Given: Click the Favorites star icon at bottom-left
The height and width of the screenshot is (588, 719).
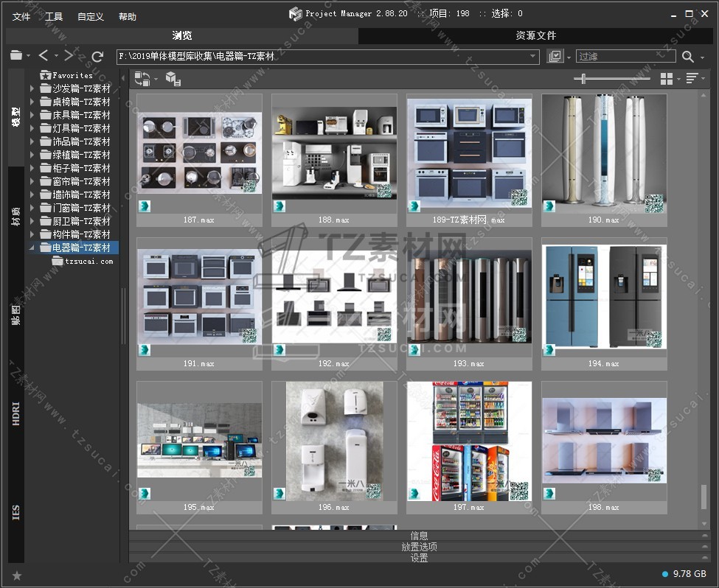Looking at the screenshot, I should pyautogui.click(x=17, y=575).
